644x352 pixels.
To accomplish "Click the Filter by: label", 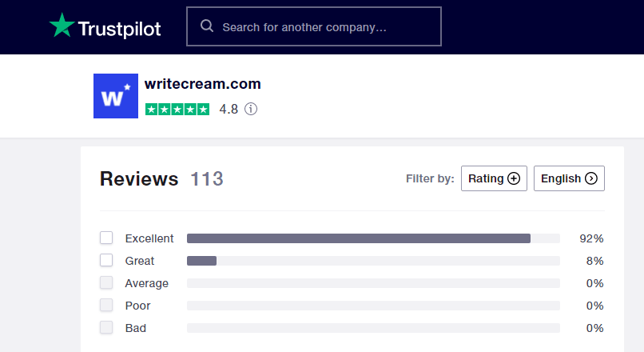I will coord(430,178).
